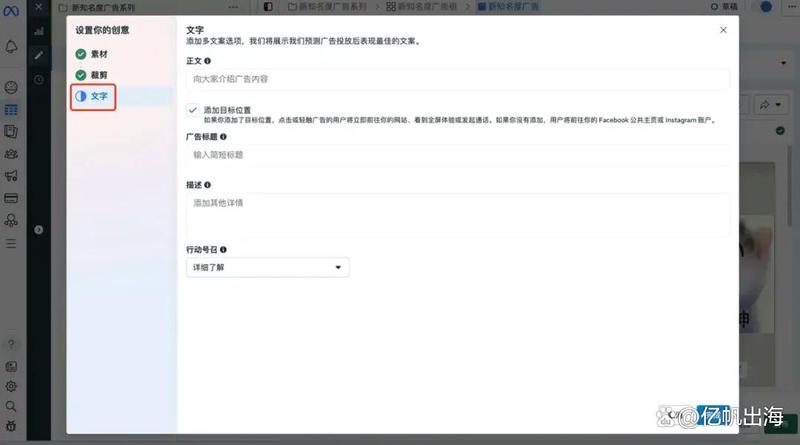Open the campaigns table grid icon
Viewport: 800px width, 445px height.
(11, 109)
